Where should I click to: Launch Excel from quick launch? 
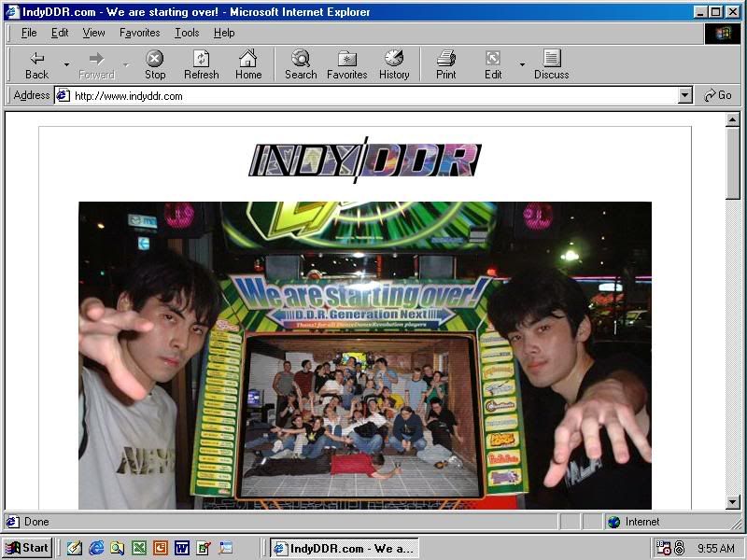[139, 548]
